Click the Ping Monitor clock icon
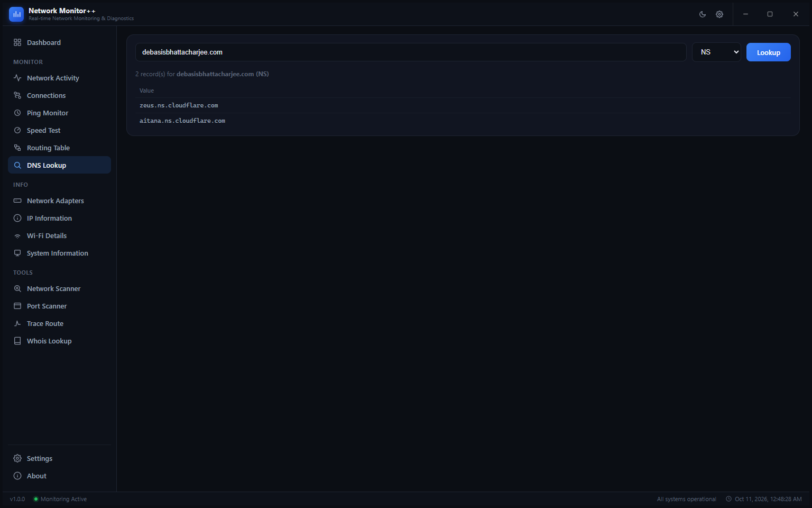812x508 pixels. coord(17,113)
